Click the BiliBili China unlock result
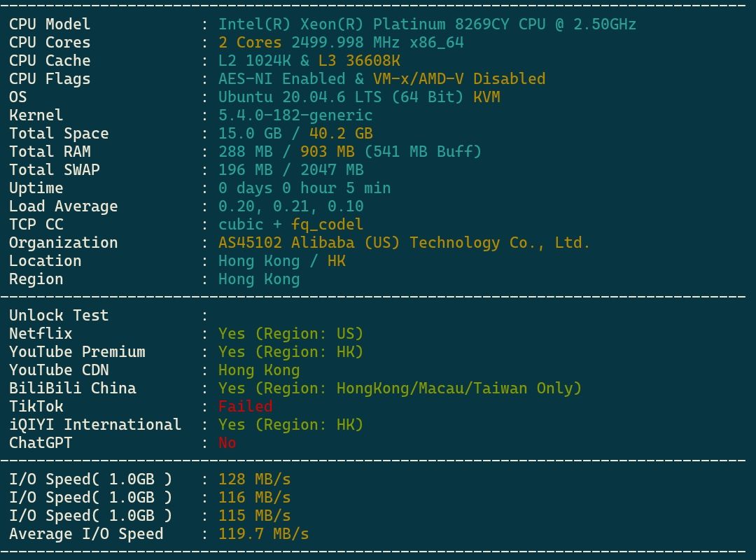Image resolution: width=756 pixels, height=560 pixels. 400,388
